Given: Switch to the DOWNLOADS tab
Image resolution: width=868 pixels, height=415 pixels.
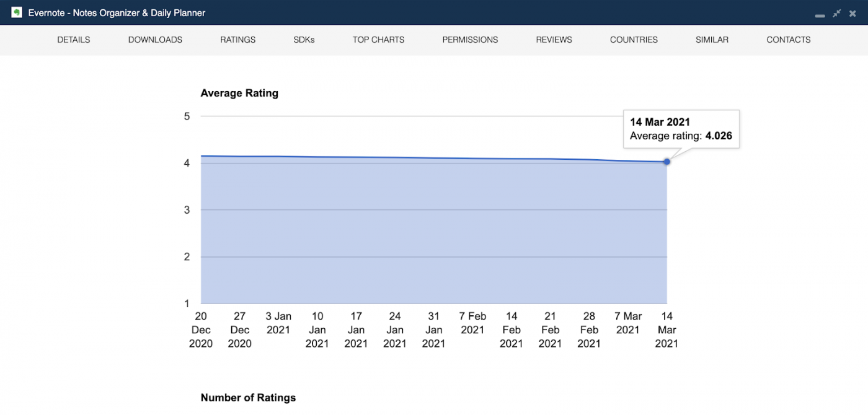Looking at the screenshot, I should click(x=155, y=40).
